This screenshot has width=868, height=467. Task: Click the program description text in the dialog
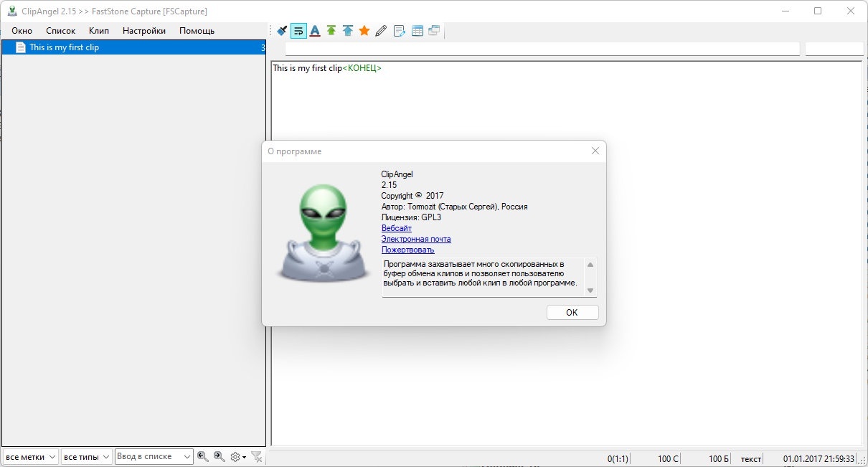tap(482, 273)
